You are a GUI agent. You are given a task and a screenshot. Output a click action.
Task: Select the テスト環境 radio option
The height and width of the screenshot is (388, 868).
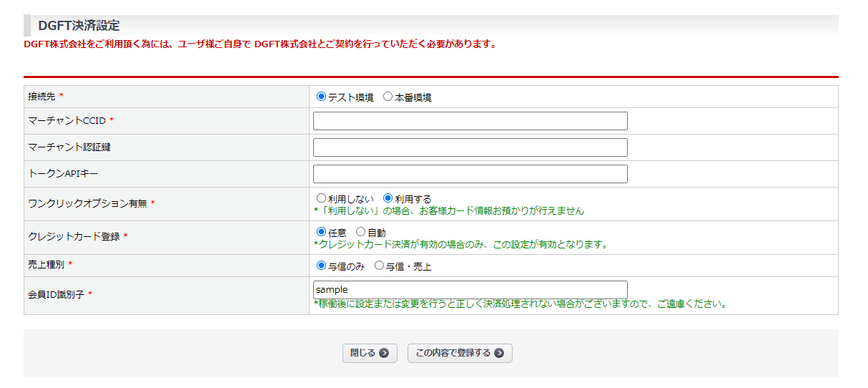(321, 97)
